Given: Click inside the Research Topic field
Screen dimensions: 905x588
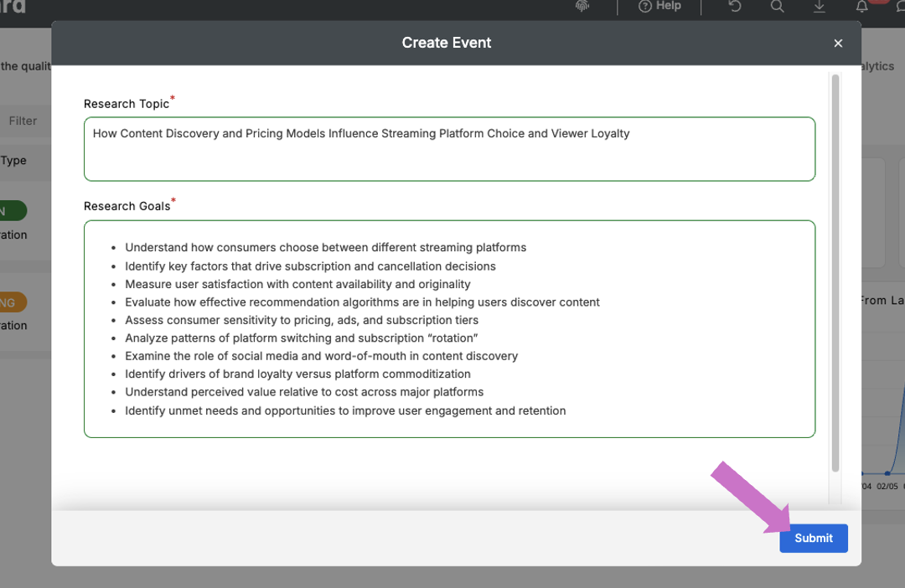Looking at the screenshot, I should (449, 148).
